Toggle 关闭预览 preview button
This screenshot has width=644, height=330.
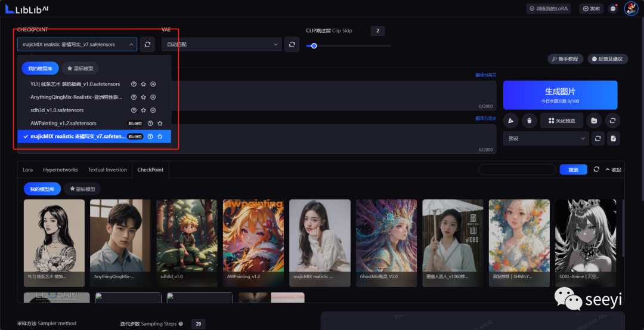click(x=561, y=121)
